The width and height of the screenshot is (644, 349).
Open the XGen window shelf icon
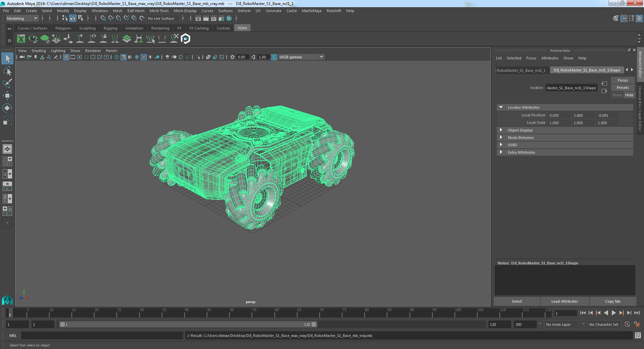click(21, 39)
